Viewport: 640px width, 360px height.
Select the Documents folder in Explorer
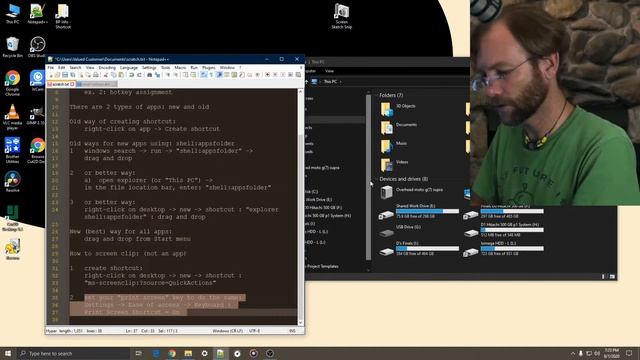[399, 128]
